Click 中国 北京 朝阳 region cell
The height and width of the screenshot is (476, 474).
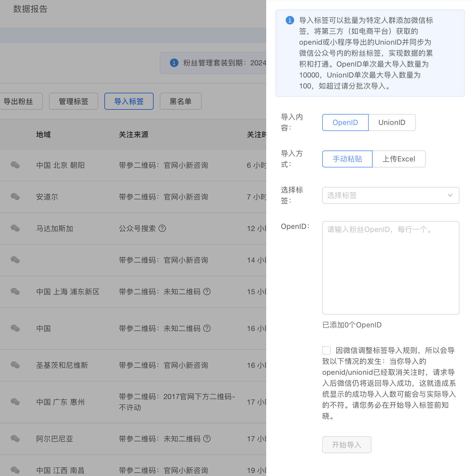coord(61,165)
